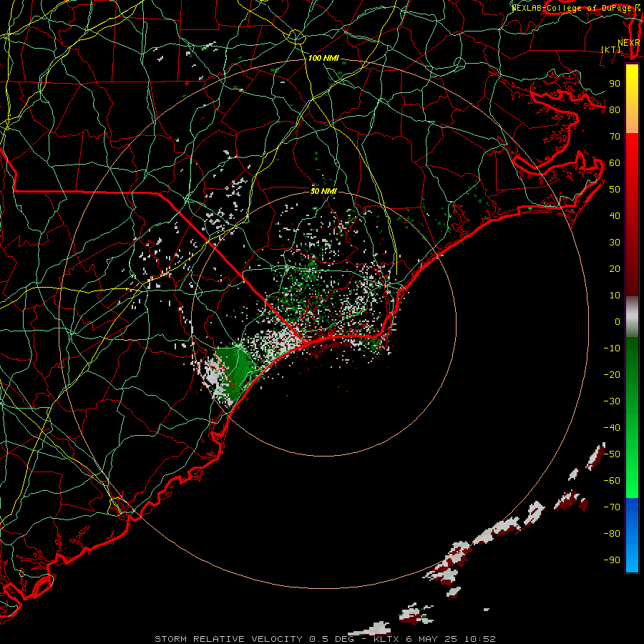Click the "50" velocity scale label
The height and width of the screenshot is (644, 644).
615,190
